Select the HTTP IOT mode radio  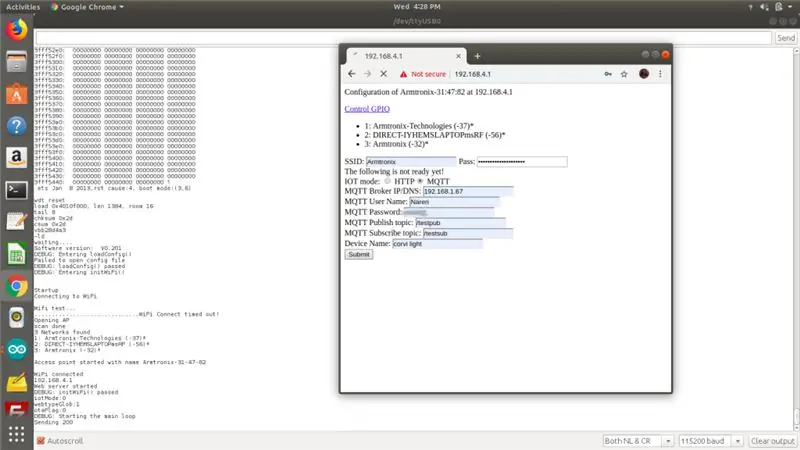[x=387, y=181]
